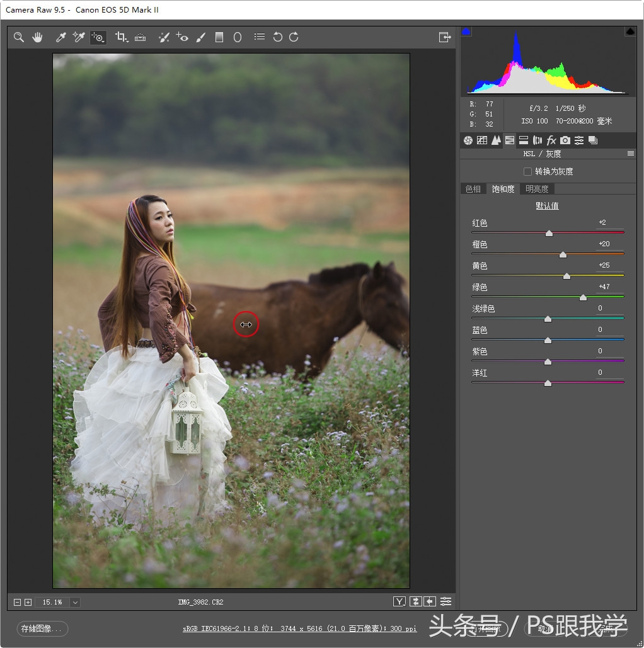
Task: Select the Zoom tool
Action: pyautogui.click(x=18, y=37)
